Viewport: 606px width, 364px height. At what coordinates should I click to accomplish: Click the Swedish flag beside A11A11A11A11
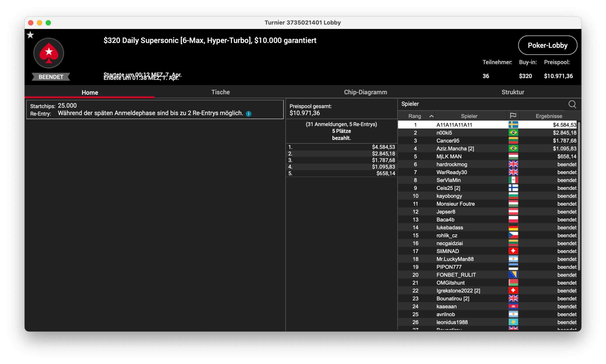coord(513,125)
